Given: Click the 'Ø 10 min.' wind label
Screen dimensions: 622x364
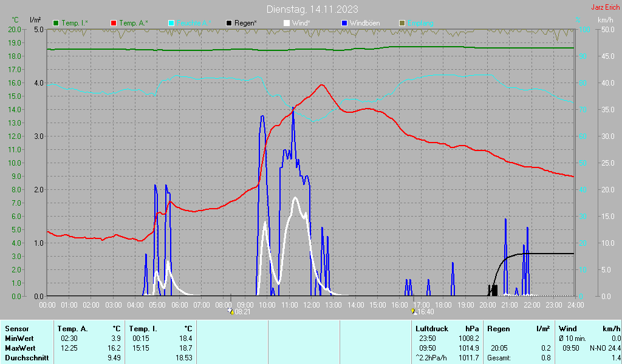Looking at the screenshot, I should click(572, 339).
